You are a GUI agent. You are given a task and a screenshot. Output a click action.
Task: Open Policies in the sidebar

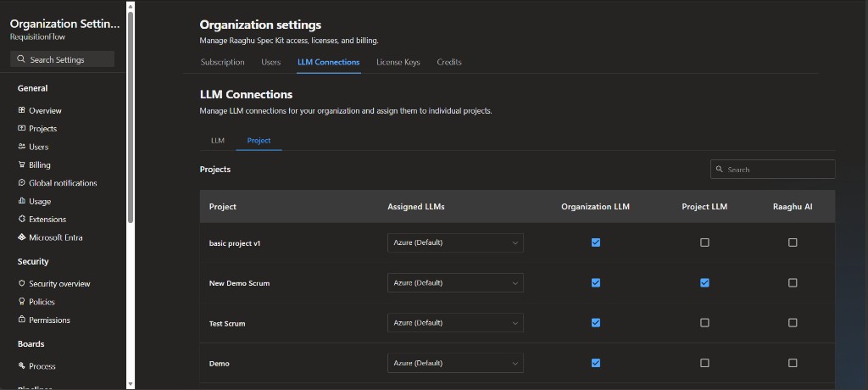coord(42,301)
